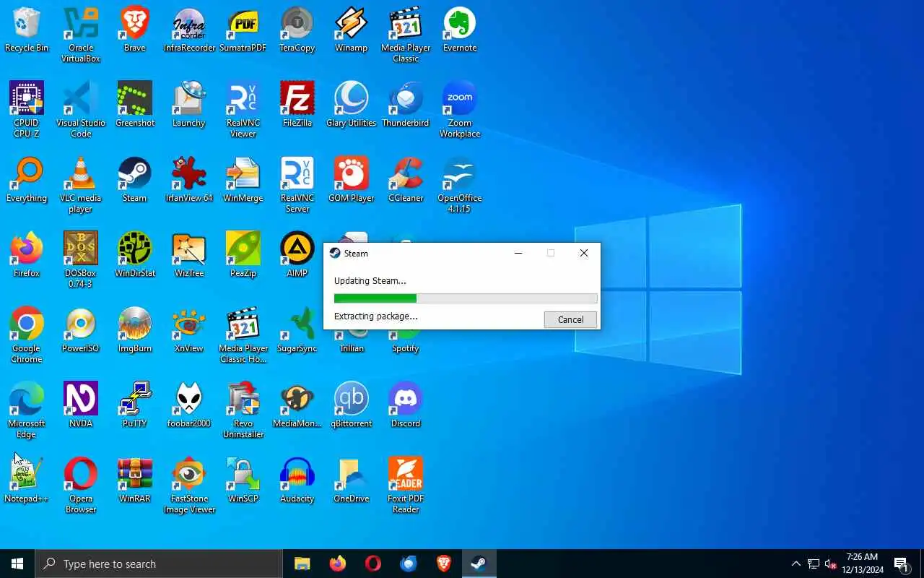Select the XnView desktop icon
The width and height of the screenshot is (924, 578).
(189, 330)
